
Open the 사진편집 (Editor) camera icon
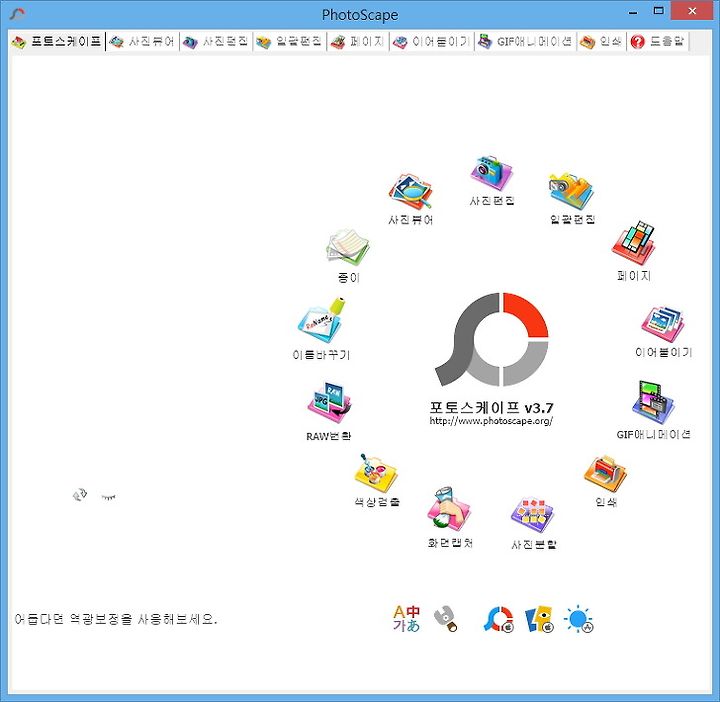pos(491,173)
